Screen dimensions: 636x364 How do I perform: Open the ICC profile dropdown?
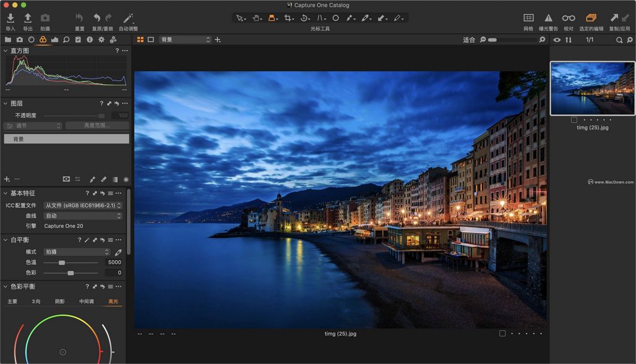point(82,206)
